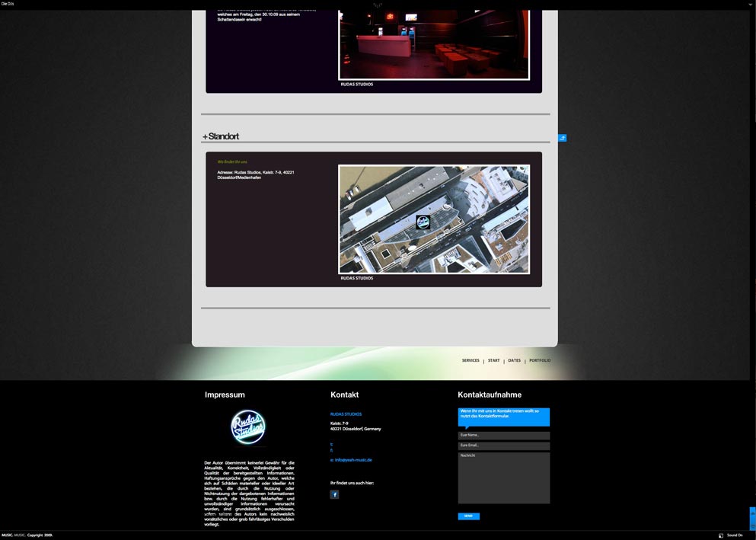Expand the '+Standort' section heading

click(220, 136)
